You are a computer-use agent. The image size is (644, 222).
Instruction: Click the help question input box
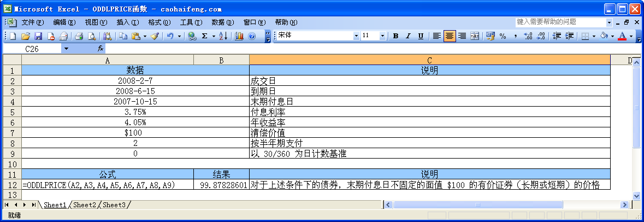[x=560, y=22]
